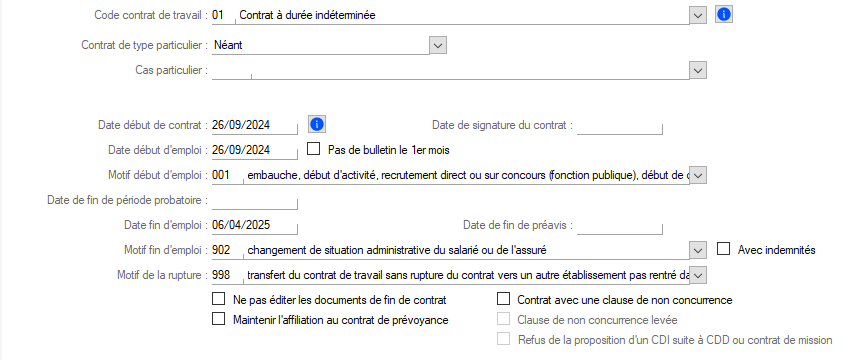Expand the Motif début d'emploi dropdown
Viewport: 852px width, 360px height.
(698, 175)
